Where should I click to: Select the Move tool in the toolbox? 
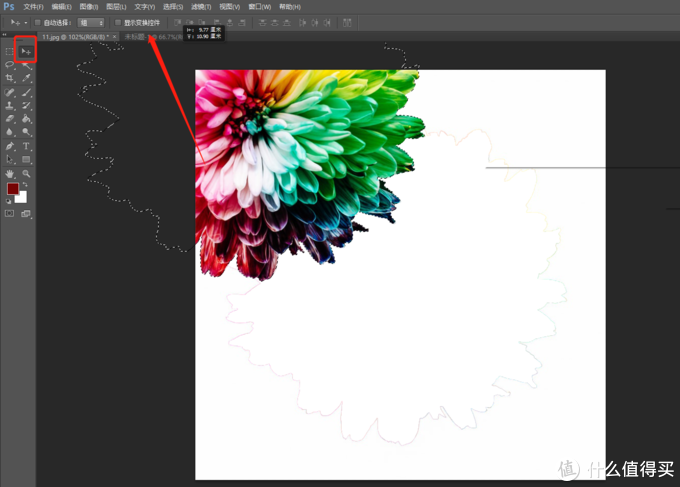(26, 52)
